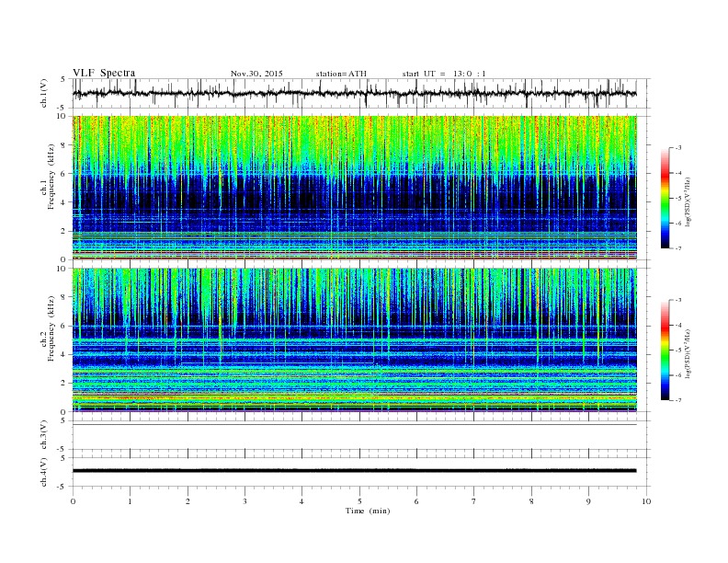Viewport: 728px width, 563px height.
Task: Click the flat ch.3 voltage line
Action: pos(354,425)
